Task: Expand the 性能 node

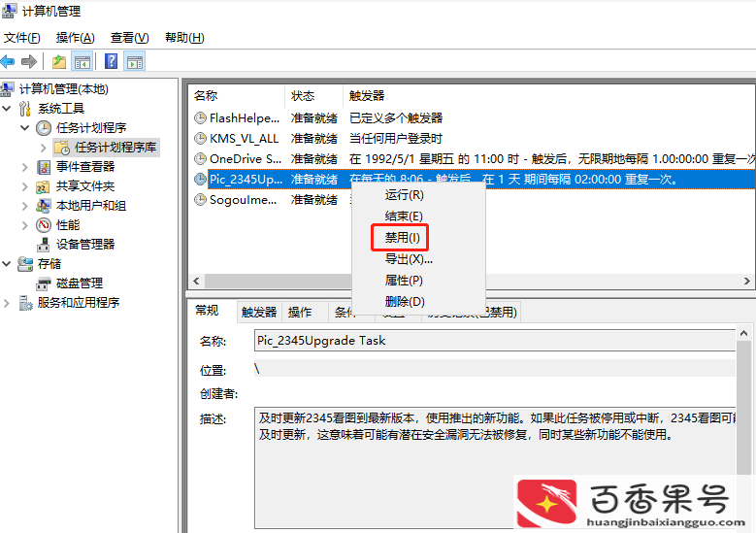Action: pos(25,225)
